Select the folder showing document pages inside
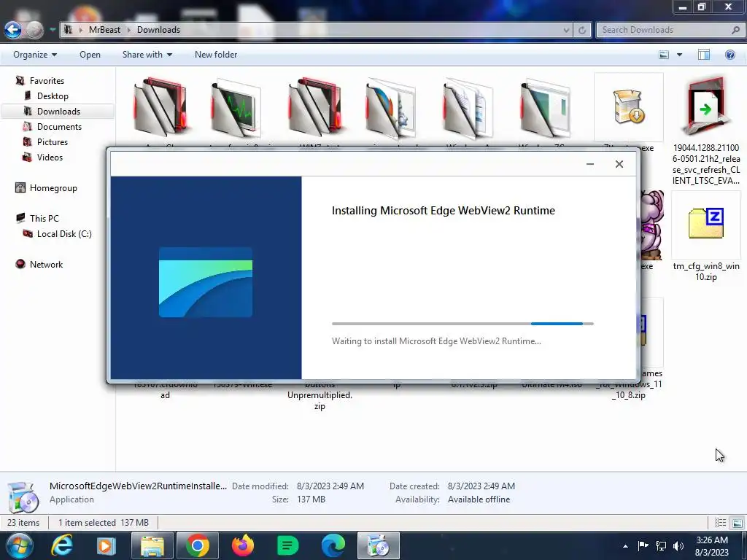 point(468,108)
